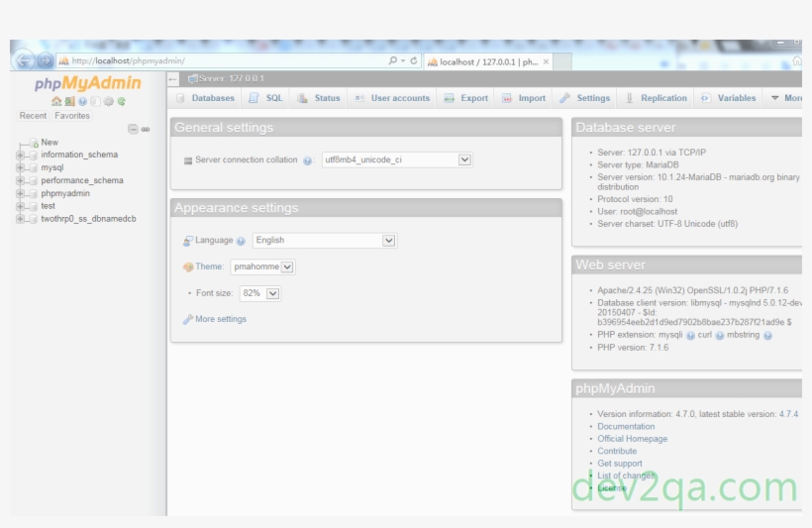Click the phpMyAdmin logo

tap(87, 83)
